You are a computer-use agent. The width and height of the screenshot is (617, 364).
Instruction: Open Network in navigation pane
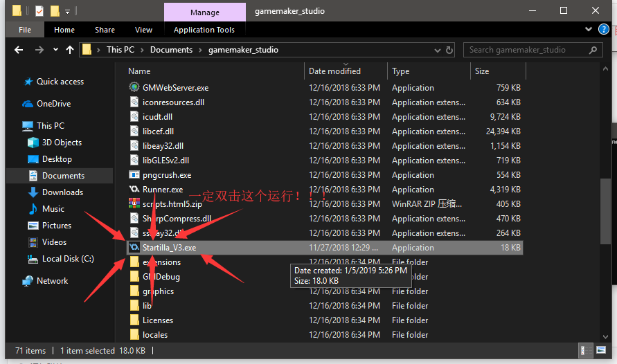coord(45,281)
